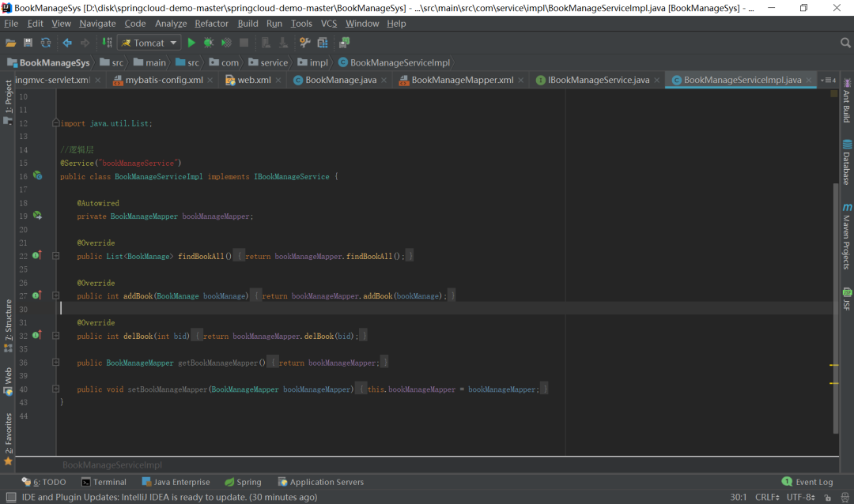Open the Maven Projects side panel
Viewport: 854px width, 504px height.
pos(847,236)
